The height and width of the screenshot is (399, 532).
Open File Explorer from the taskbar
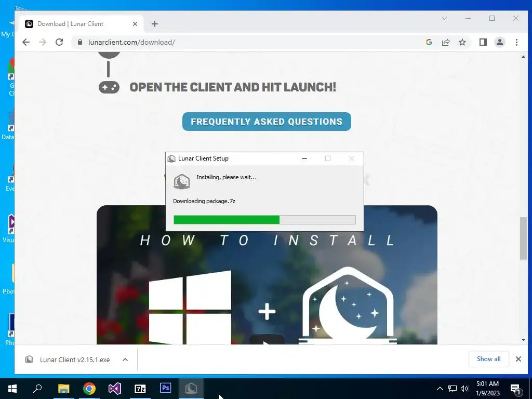pos(63,389)
